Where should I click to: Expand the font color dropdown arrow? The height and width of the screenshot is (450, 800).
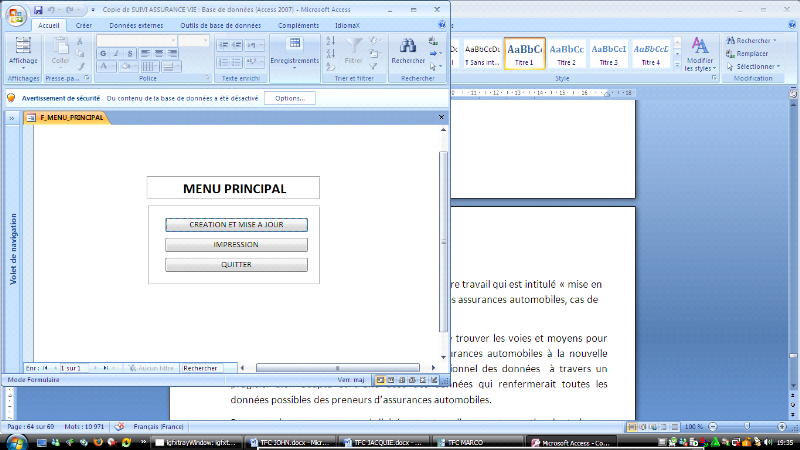[x=113, y=66]
